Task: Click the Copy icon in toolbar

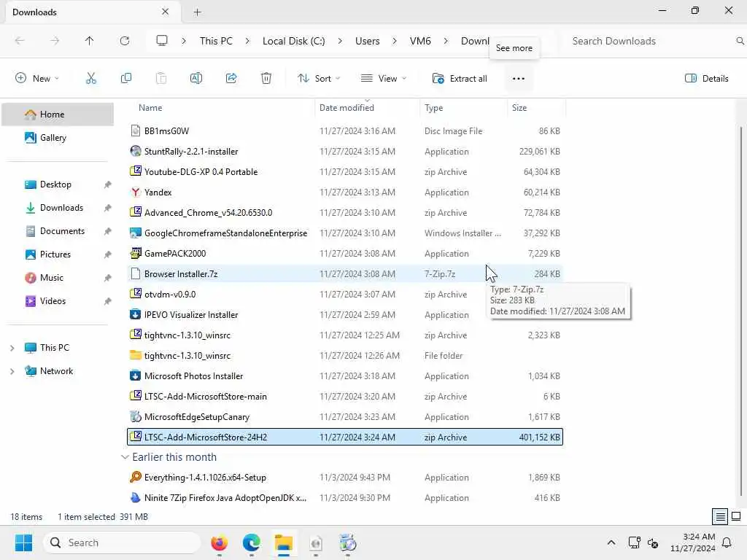Action: pos(125,79)
